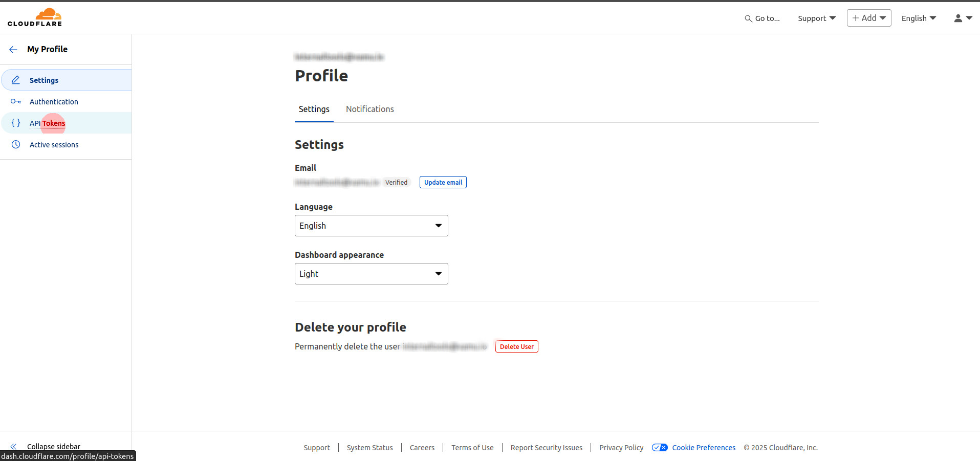
Task: Click the My Profile heading text
Action: (x=48, y=49)
